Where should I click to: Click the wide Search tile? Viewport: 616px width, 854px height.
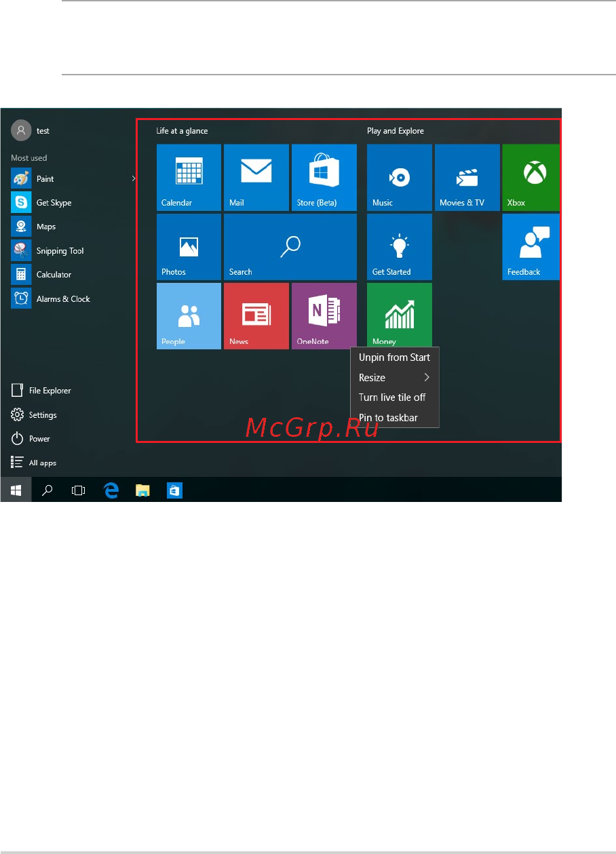(290, 247)
